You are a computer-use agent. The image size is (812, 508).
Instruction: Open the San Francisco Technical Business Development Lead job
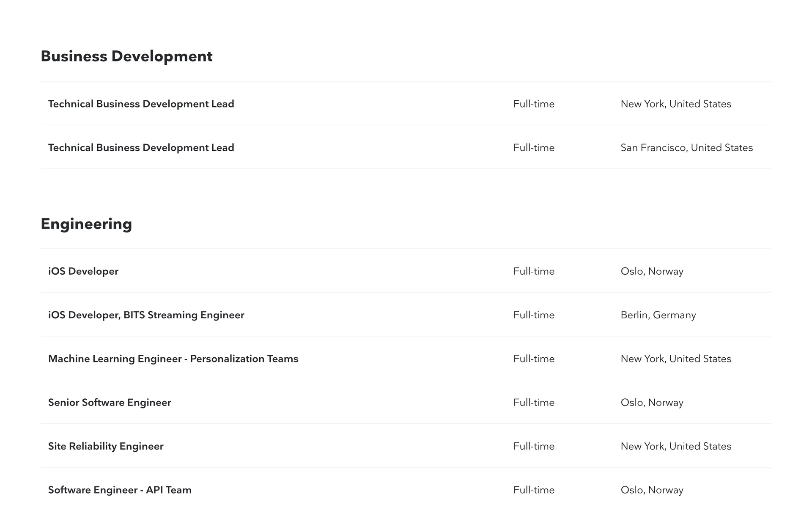[141, 148]
